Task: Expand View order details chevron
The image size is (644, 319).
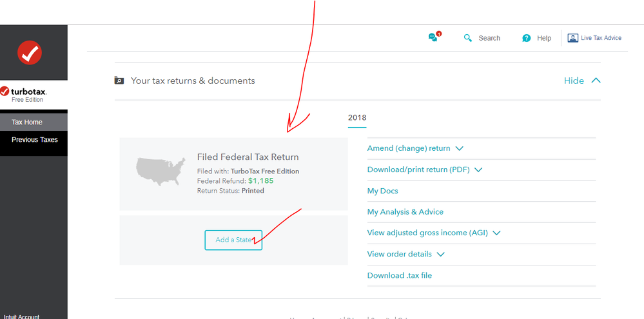Action: (x=440, y=254)
